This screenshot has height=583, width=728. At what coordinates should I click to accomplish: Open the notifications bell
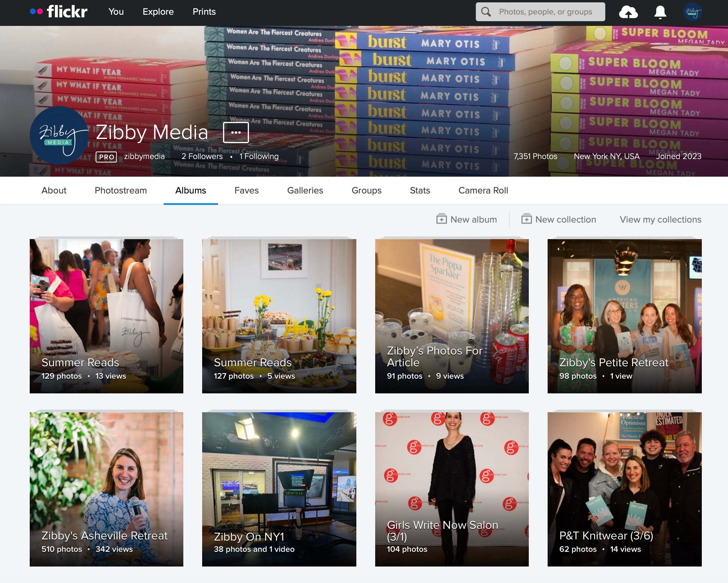[660, 12]
